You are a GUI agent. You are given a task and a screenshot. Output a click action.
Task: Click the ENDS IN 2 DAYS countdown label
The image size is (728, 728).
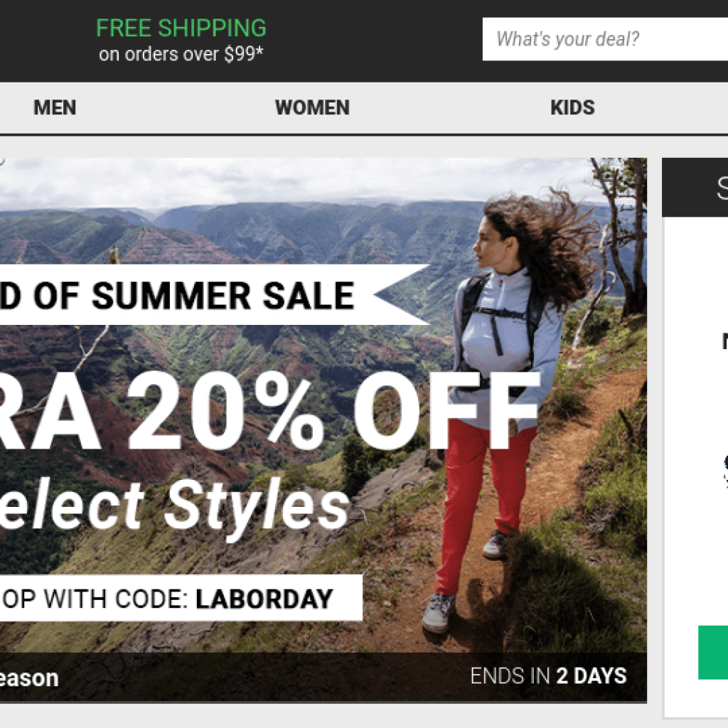pyautogui.click(x=548, y=676)
